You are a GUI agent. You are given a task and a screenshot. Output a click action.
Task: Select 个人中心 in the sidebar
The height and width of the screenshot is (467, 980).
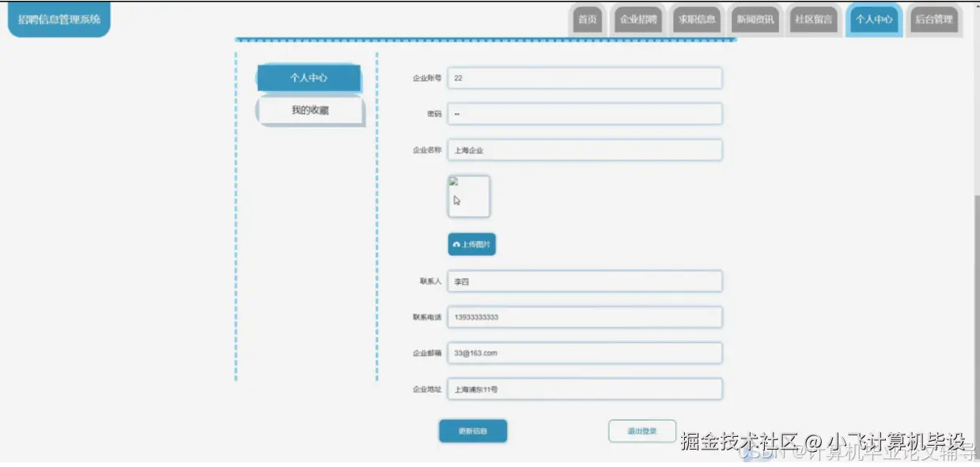pyautogui.click(x=308, y=78)
